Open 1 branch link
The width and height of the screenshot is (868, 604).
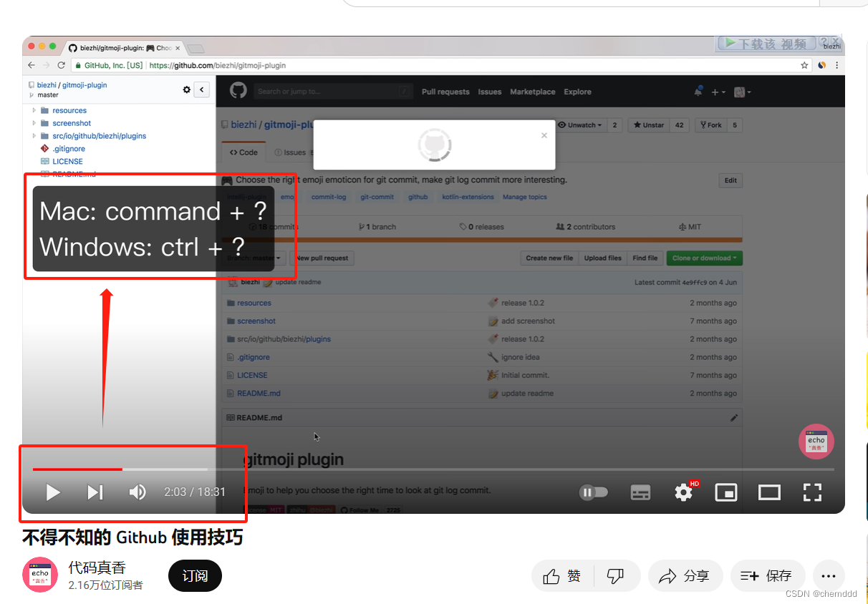377,227
